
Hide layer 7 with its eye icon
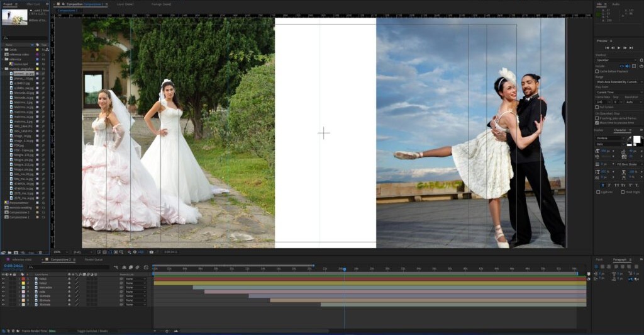click(x=3, y=305)
